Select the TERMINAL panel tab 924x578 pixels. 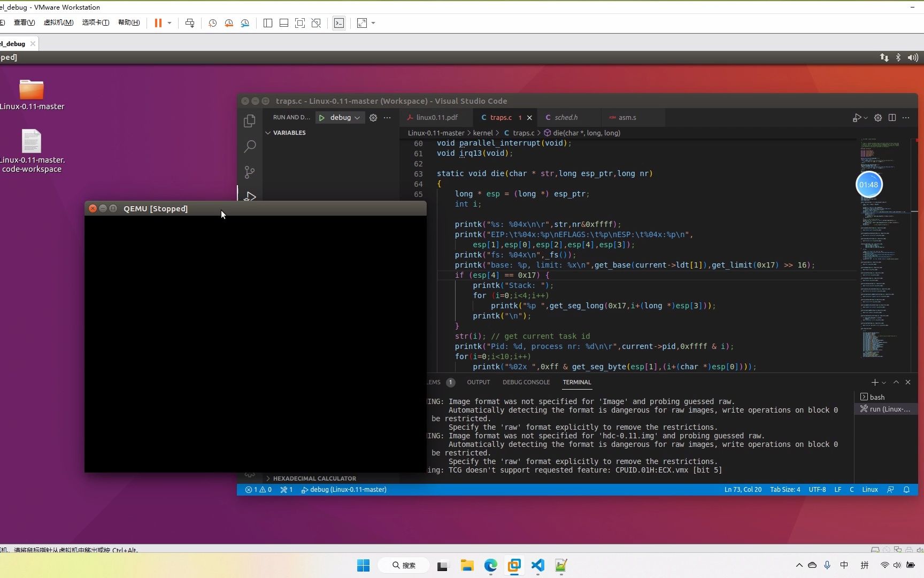pos(576,382)
